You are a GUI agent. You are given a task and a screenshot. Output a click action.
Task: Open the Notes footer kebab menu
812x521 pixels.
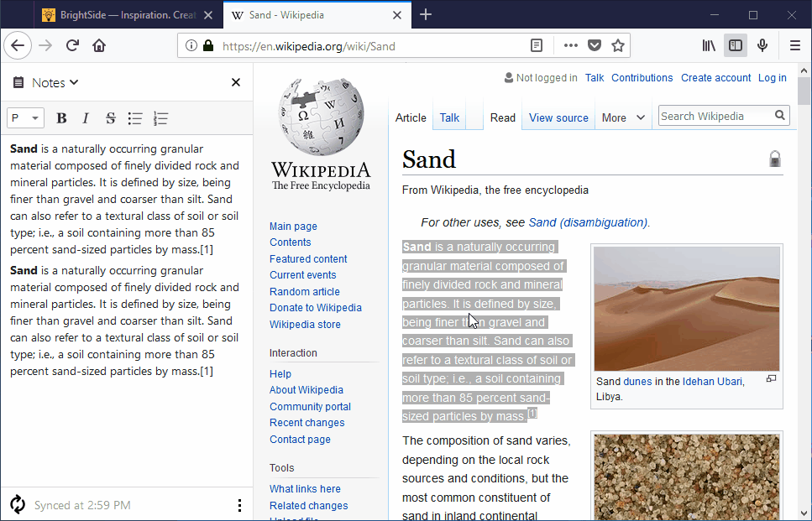pos(239,505)
